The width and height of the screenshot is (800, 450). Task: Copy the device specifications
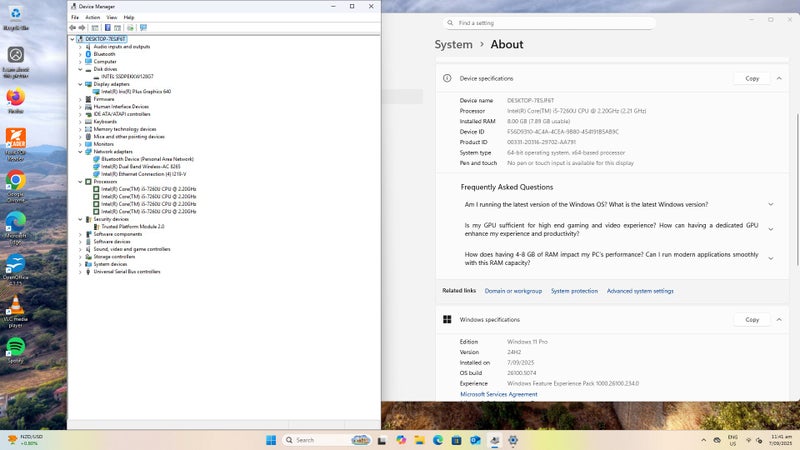[752, 78]
